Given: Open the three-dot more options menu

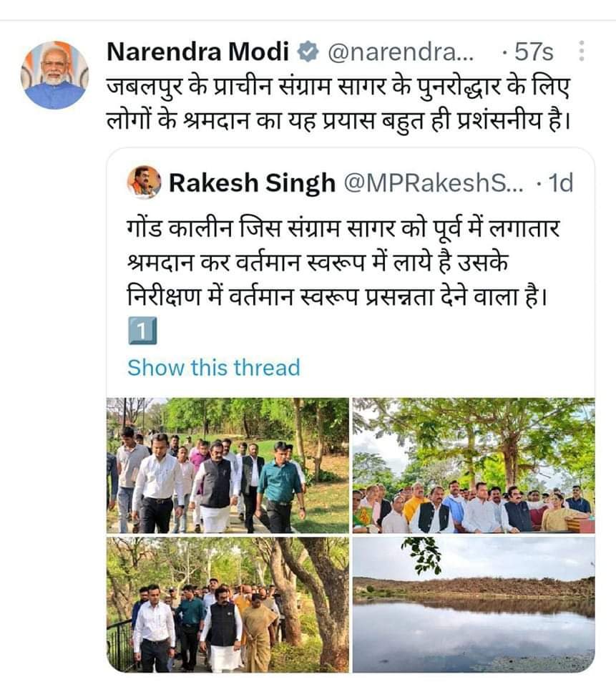Looking at the screenshot, I should click(580, 52).
